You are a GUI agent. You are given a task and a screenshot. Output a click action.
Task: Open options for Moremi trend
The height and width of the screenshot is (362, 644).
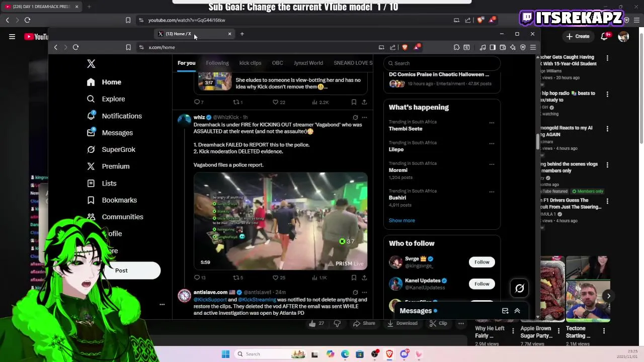tap(492, 164)
